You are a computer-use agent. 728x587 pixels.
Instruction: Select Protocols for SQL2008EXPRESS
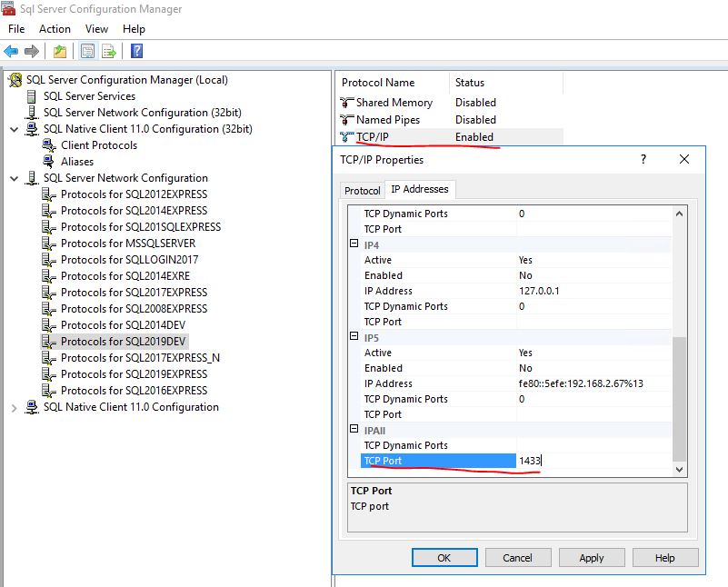click(135, 309)
